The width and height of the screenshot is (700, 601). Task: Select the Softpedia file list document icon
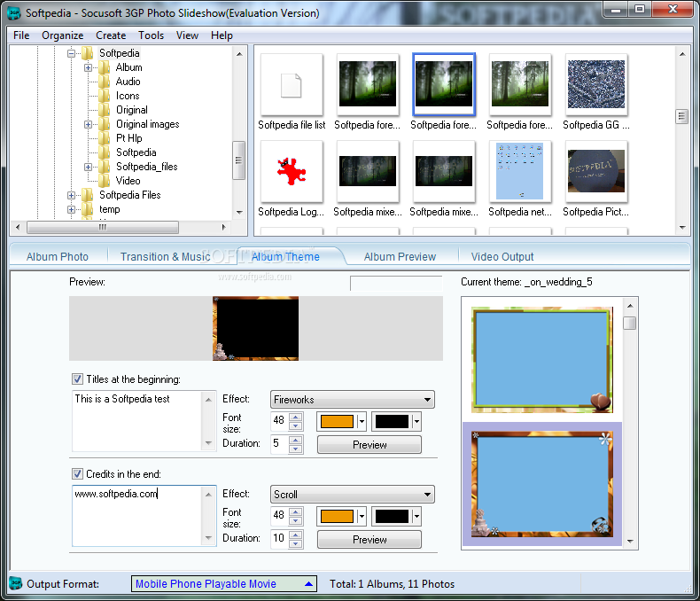click(x=291, y=85)
